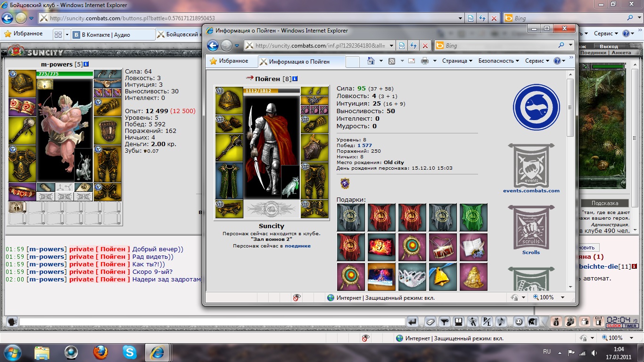The width and height of the screenshot is (644, 362).
Task: Click the drum gift icon
Action: (x=443, y=247)
